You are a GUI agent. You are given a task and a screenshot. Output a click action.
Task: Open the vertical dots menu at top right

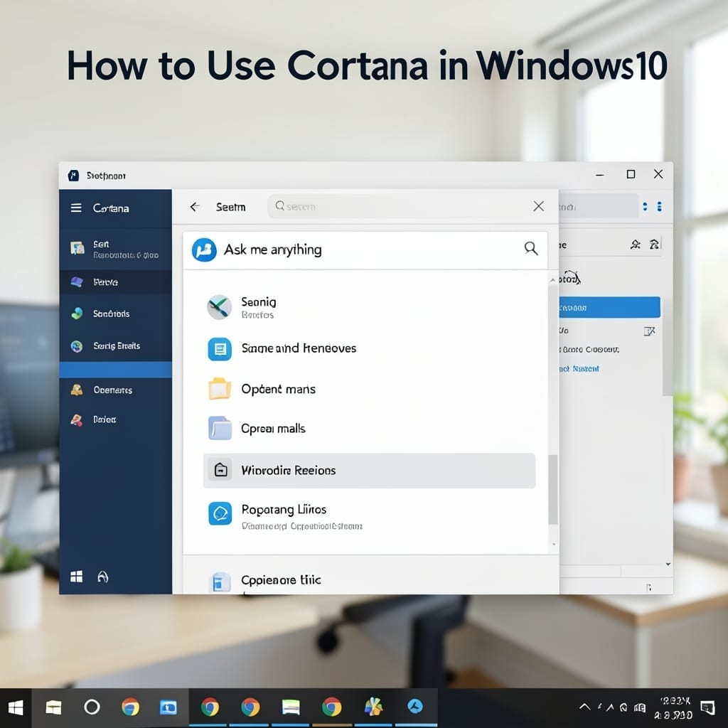[x=659, y=207]
